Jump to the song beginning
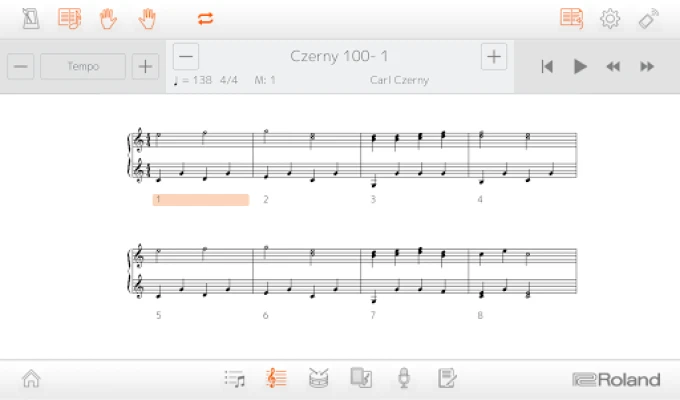Viewport: 680px width, 400px height. coord(547,67)
